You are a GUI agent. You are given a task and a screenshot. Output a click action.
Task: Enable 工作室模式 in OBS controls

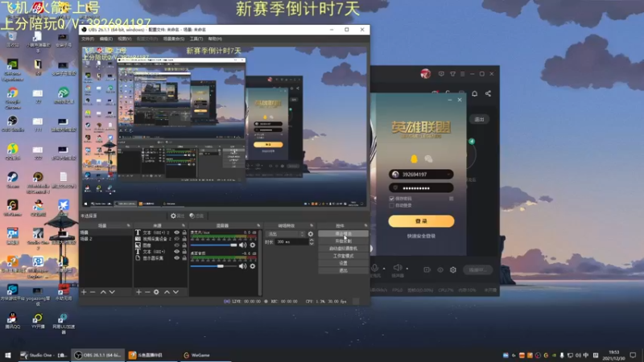coord(343,256)
